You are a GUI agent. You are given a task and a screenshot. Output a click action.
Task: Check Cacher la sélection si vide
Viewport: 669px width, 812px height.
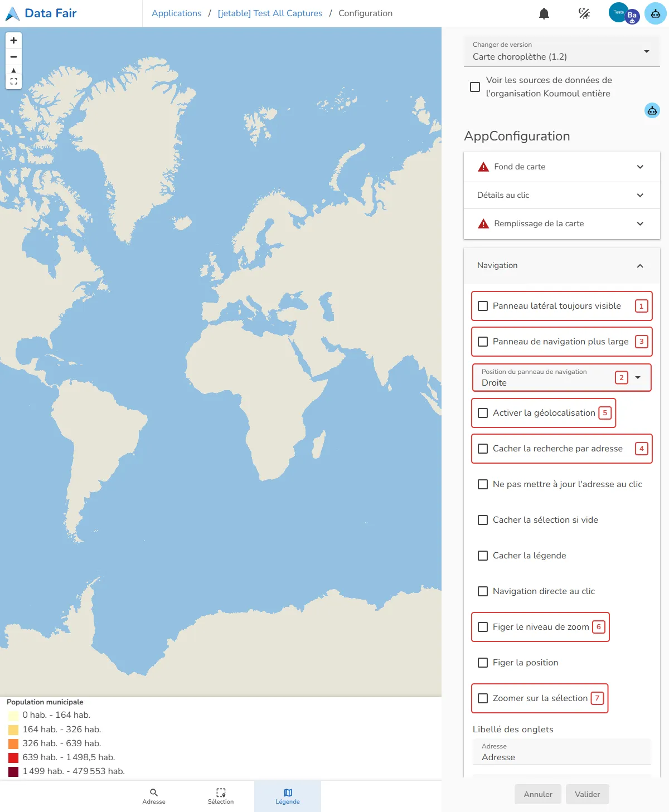coord(483,520)
